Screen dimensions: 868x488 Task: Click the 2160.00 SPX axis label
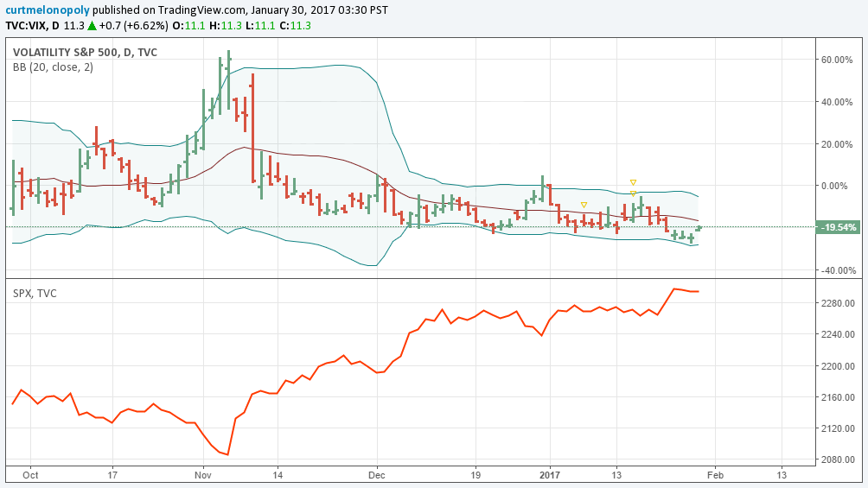[x=838, y=396]
